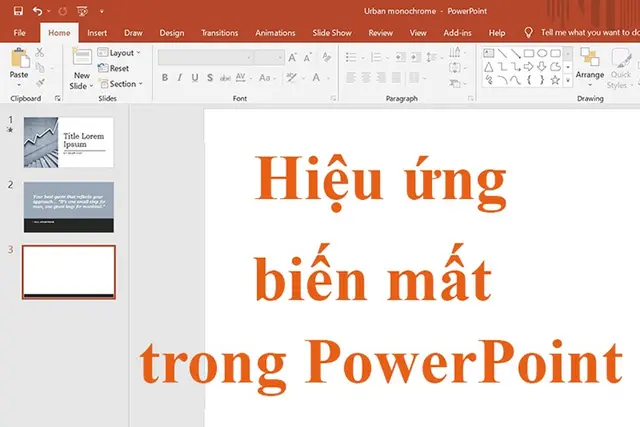Open the Layout dropdown
The image size is (640, 427).
point(119,53)
